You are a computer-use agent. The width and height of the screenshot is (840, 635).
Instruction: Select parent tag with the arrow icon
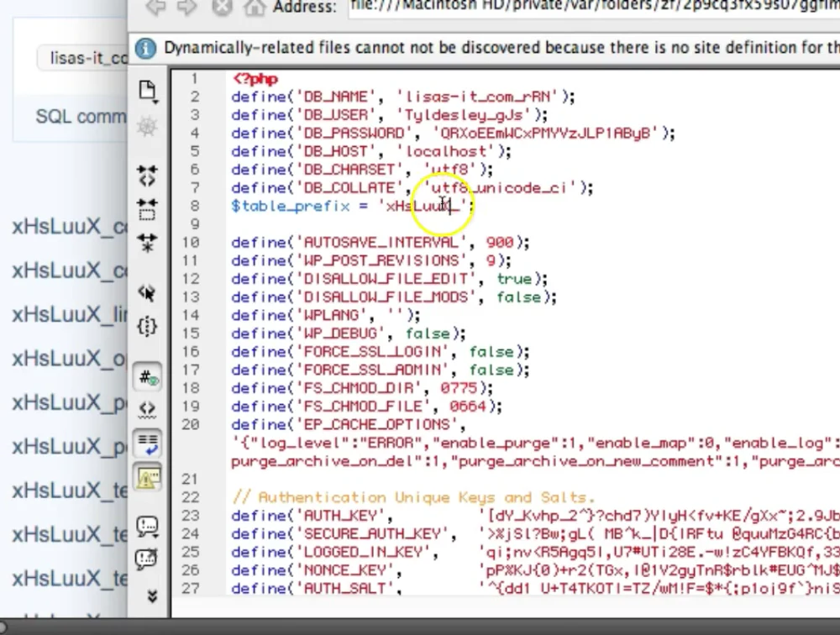[147, 292]
